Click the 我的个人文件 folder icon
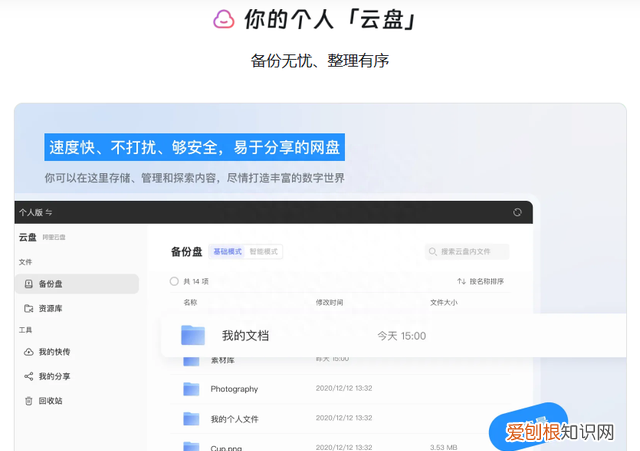Viewport: 640px width, 451px height. tap(191, 419)
